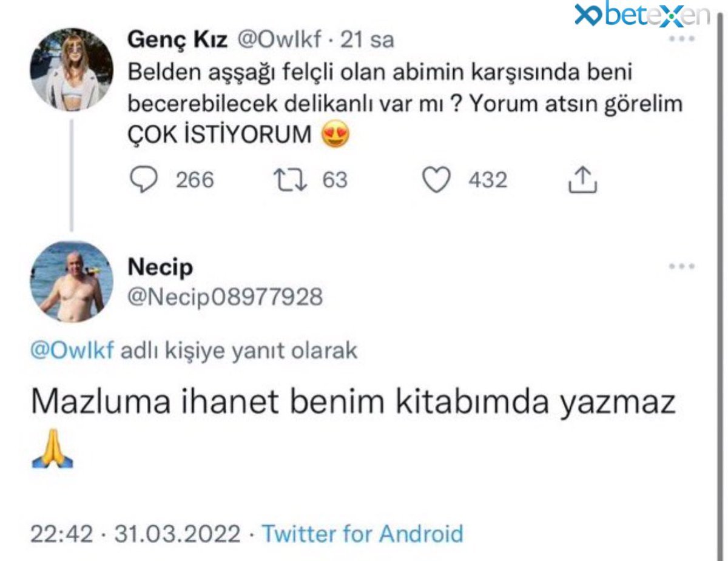Click the Genç Kız display name
728x561 pixels.
click(177, 40)
